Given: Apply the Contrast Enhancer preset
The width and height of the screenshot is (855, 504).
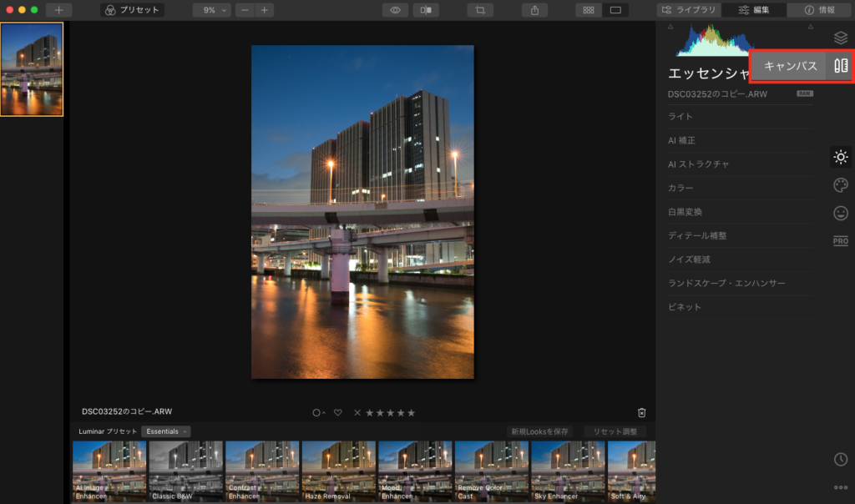Looking at the screenshot, I should click(x=262, y=471).
